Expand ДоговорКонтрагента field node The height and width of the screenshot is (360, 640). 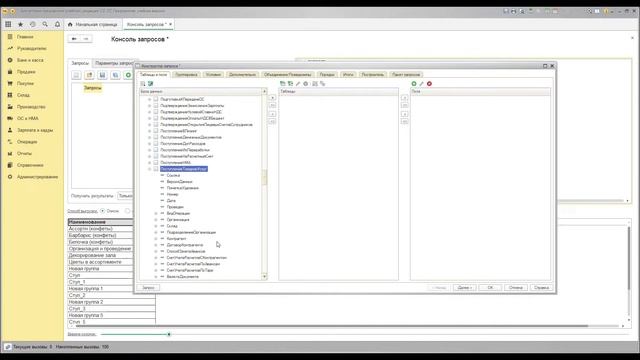(x=156, y=245)
